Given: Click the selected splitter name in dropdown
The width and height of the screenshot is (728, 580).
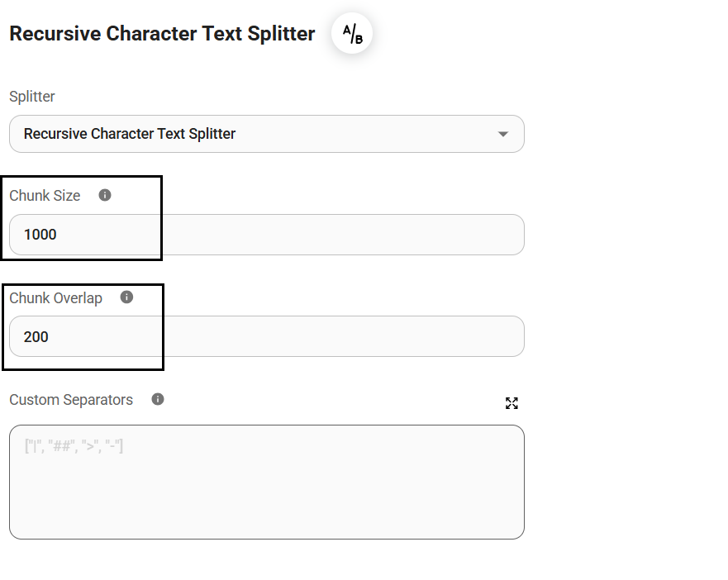Looking at the screenshot, I should pyautogui.click(x=130, y=134).
